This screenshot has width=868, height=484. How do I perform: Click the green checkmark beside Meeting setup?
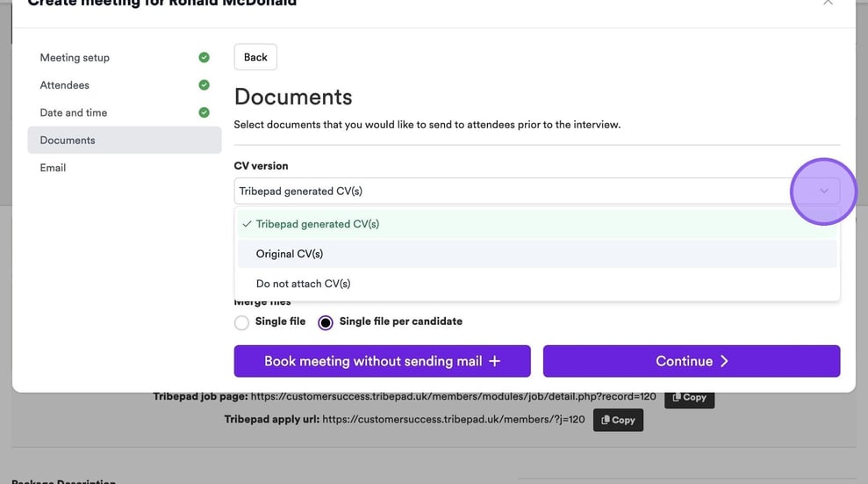pos(204,58)
